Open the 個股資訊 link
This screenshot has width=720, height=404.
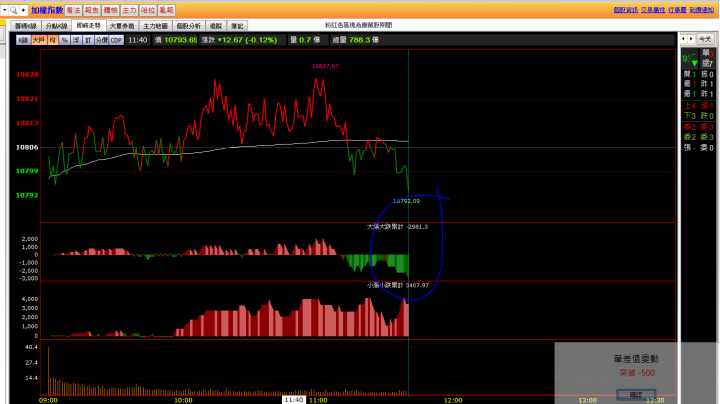click(625, 10)
